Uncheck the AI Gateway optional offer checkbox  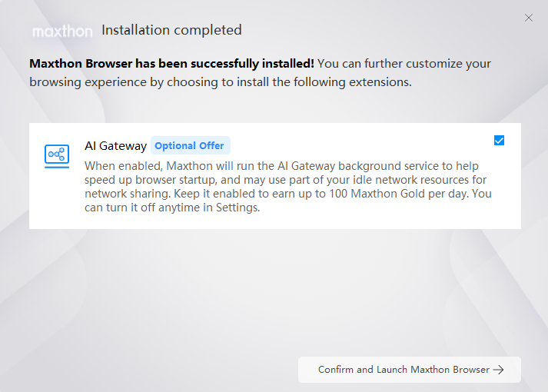(x=499, y=141)
